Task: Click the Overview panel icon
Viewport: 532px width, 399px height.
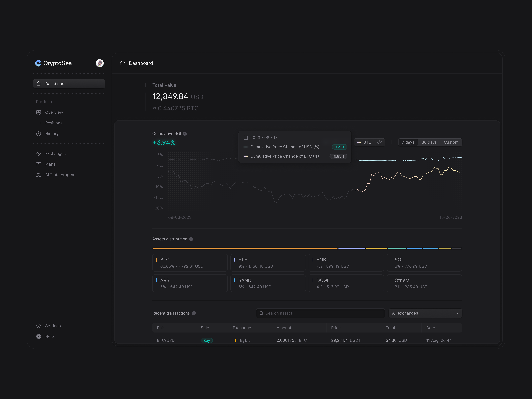Action: pos(38,112)
